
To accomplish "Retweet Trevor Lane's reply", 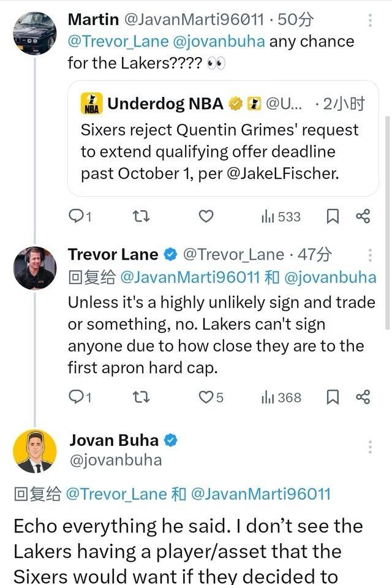I will click(141, 398).
